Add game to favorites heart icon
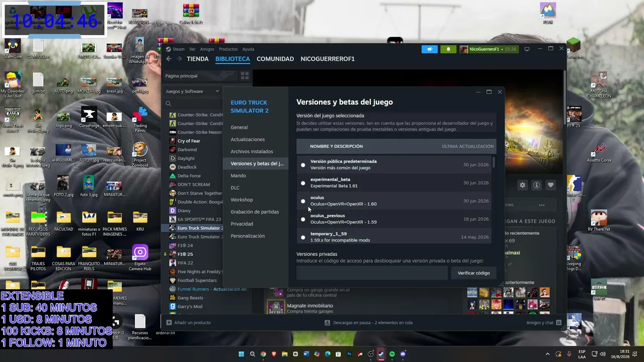This screenshot has height=362, width=644. tap(550, 185)
